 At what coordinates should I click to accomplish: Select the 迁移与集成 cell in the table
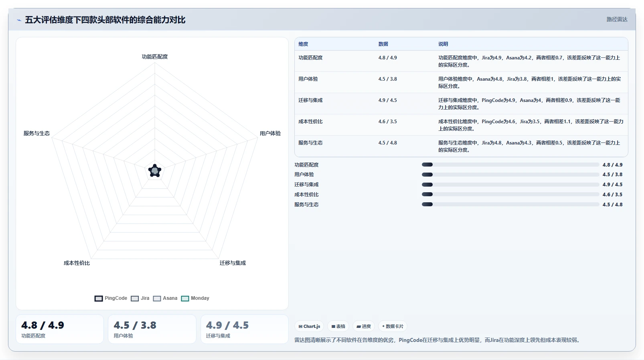310,100
